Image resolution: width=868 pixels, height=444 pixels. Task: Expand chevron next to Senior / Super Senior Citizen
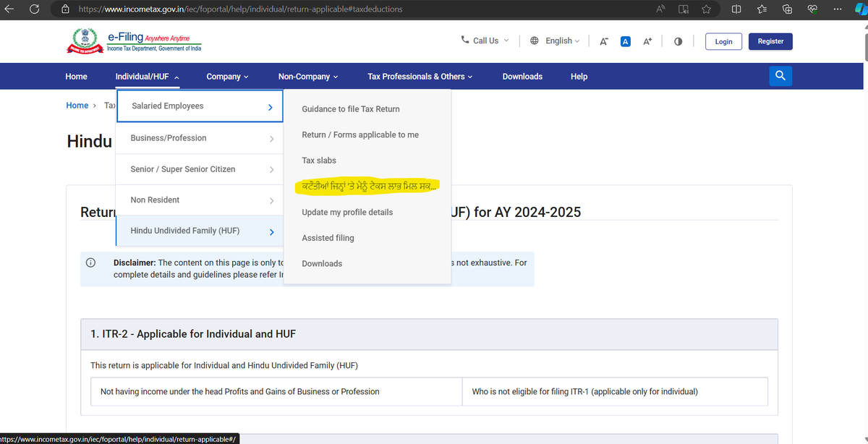coord(271,169)
